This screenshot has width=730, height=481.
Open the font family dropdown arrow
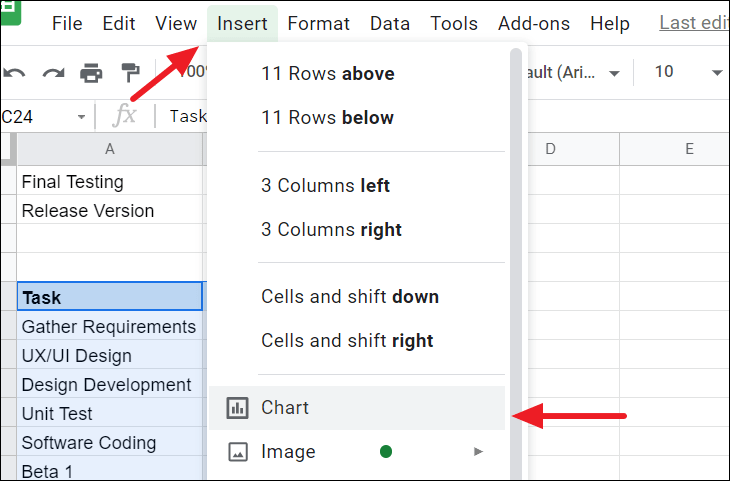click(614, 73)
